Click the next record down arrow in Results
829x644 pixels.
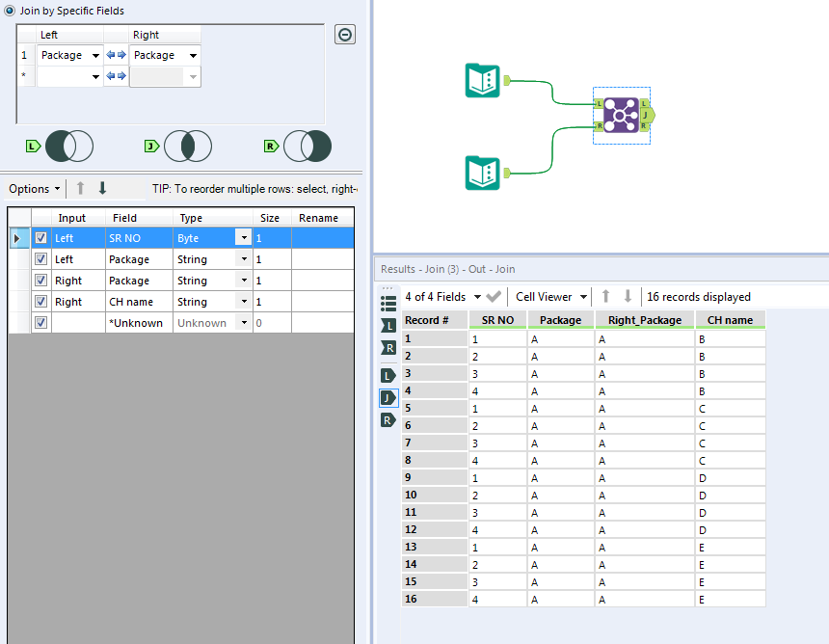628,296
